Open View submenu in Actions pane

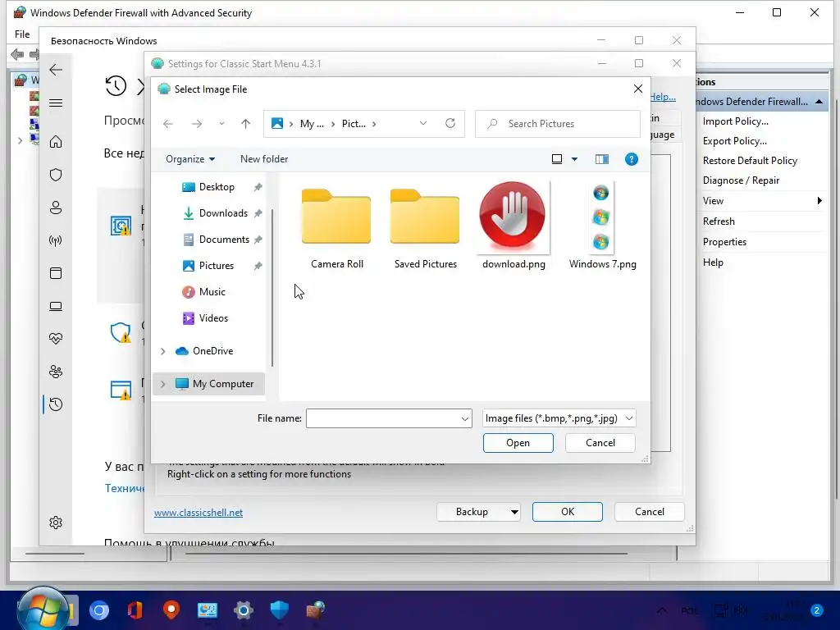(760, 201)
